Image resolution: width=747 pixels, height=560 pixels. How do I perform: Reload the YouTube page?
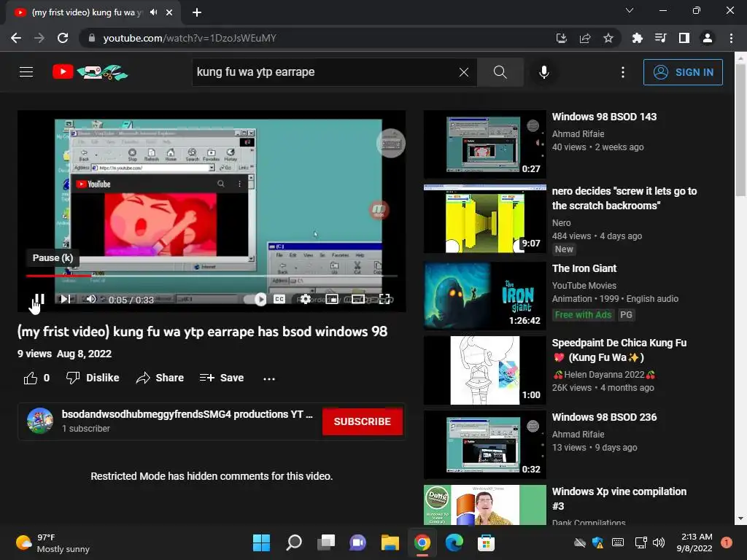point(63,38)
